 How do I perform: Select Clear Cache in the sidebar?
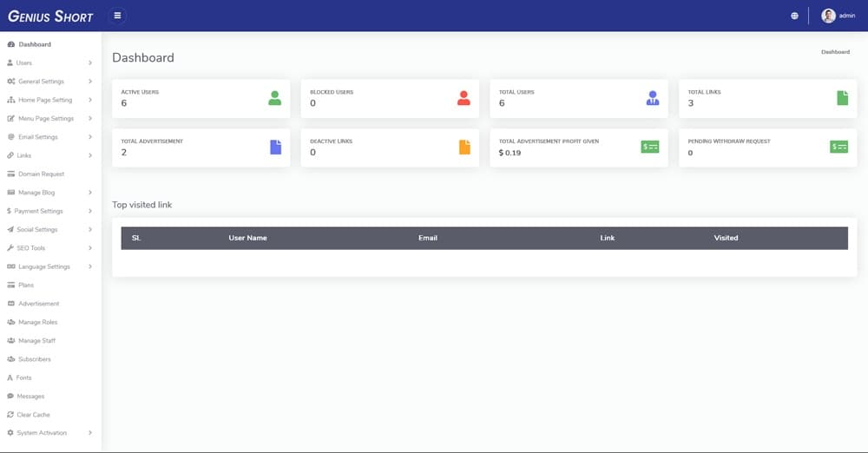click(33, 415)
